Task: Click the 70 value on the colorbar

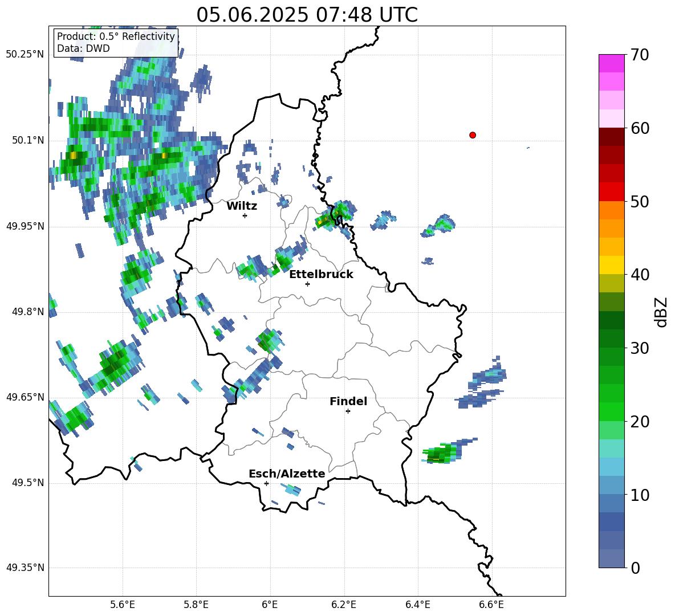Action: pyautogui.click(x=640, y=55)
